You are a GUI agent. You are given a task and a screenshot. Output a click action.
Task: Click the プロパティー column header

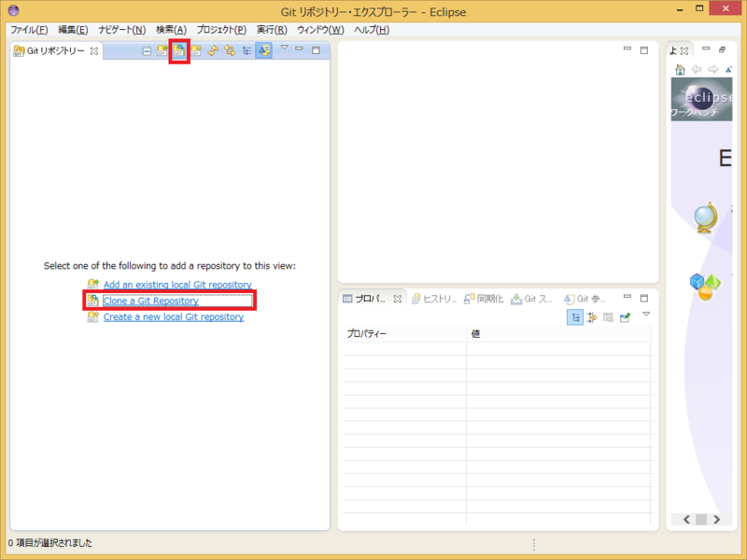[x=404, y=334]
